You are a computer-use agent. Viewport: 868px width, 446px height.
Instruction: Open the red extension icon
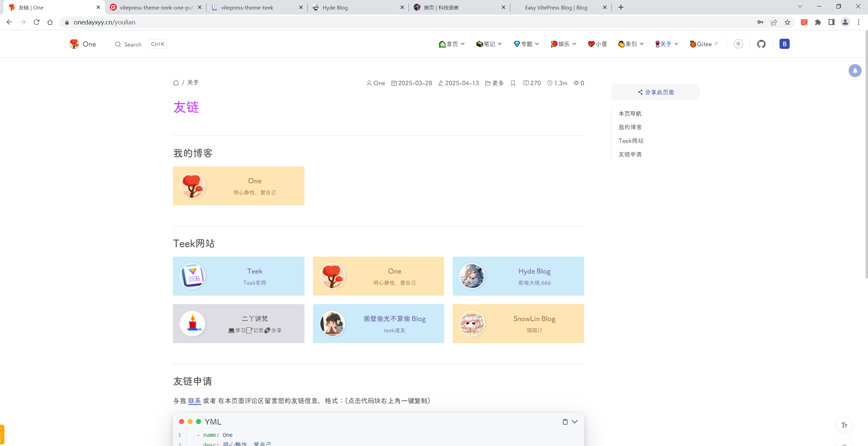coord(804,22)
